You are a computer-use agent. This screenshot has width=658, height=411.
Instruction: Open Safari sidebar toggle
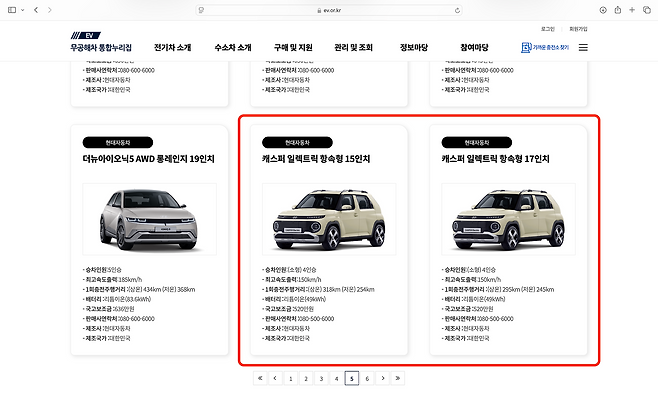(11, 9)
